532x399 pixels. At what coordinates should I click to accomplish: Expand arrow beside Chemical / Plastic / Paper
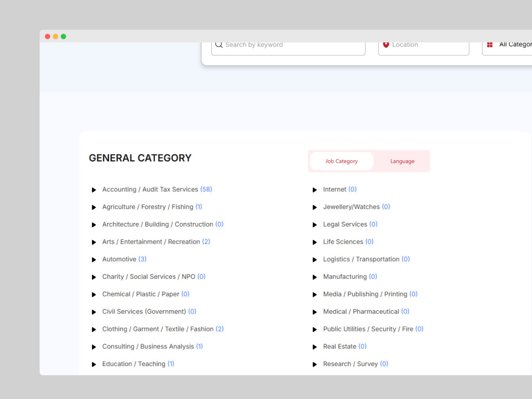[94, 295]
